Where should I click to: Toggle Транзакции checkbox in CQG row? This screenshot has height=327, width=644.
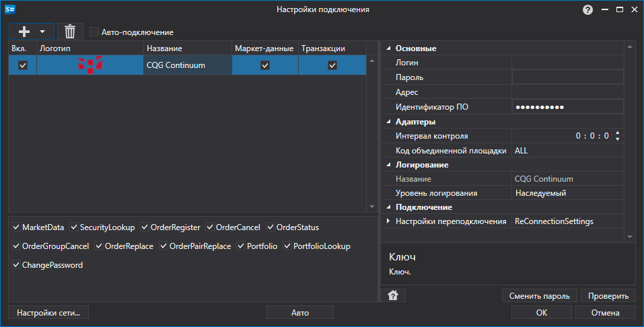point(332,65)
